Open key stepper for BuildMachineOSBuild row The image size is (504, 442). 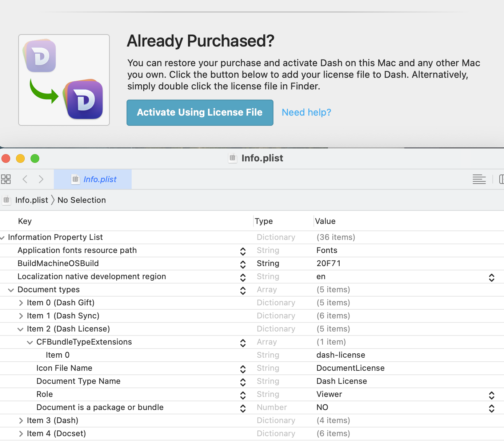243,264
